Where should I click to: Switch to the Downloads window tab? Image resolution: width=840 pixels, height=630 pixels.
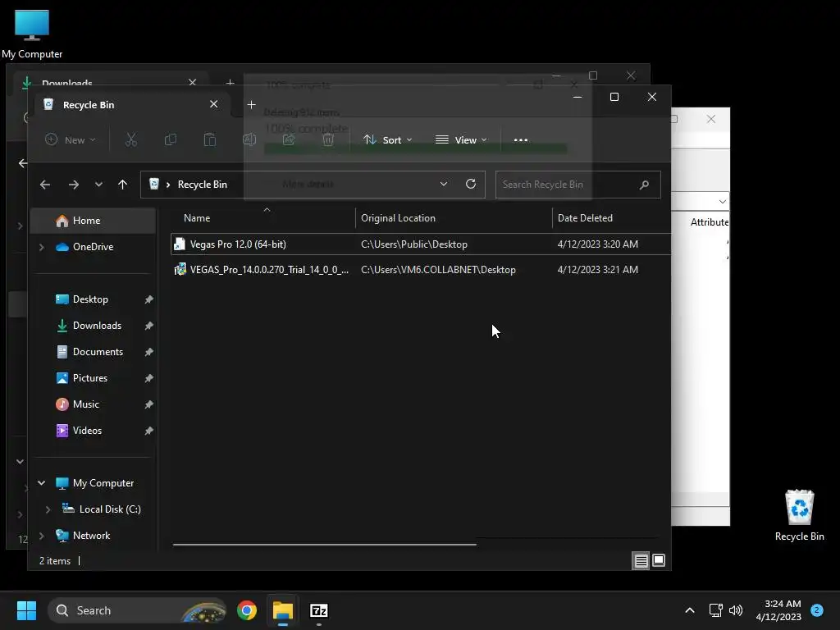point(112,81)
